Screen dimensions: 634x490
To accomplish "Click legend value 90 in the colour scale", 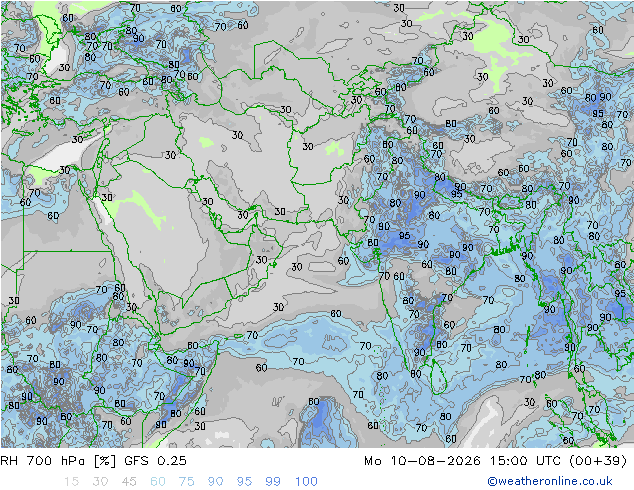I will pyautogui.click(x=215, y=482).
